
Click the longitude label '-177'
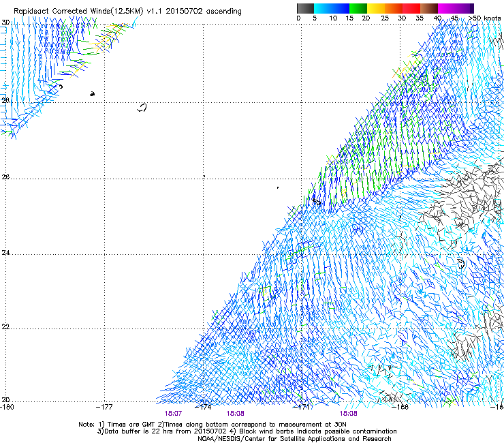tap(104, 407)
